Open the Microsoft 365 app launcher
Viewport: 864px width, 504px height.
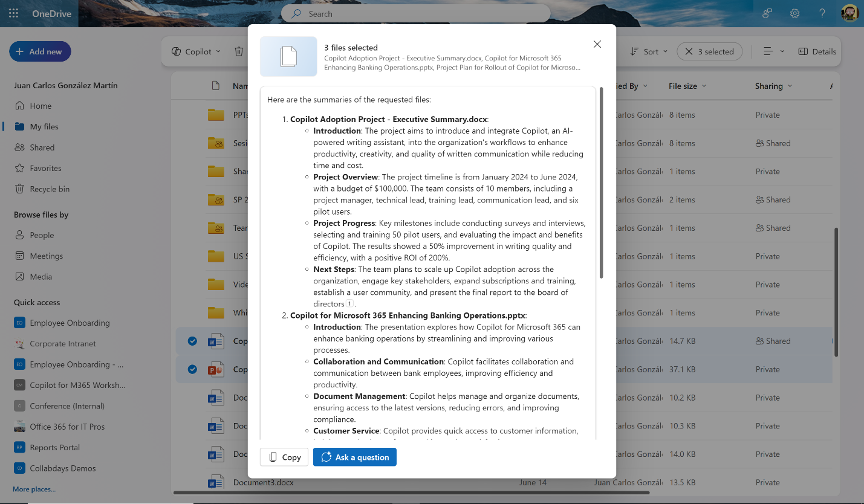point(13,13)
